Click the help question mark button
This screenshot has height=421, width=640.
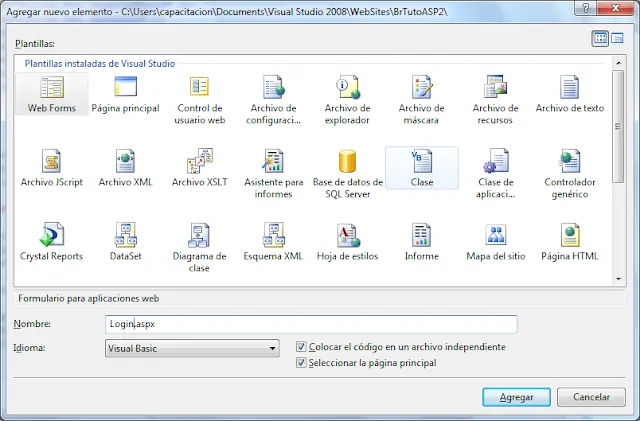tap(585, 8)
